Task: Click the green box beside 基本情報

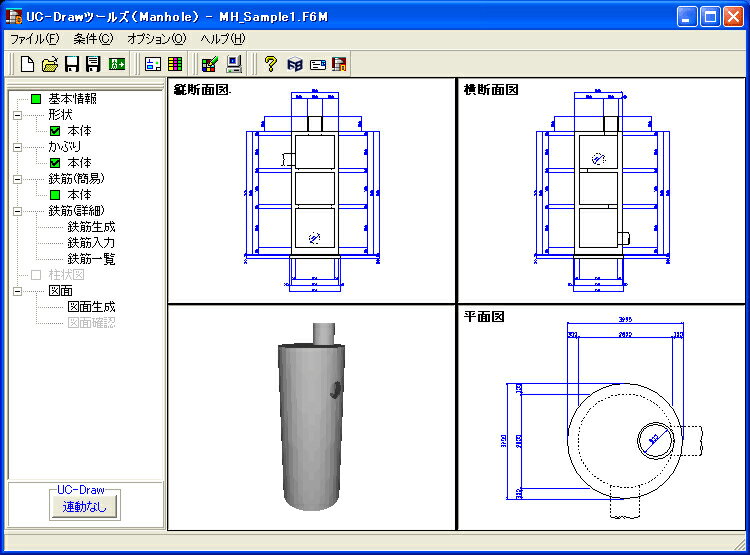Action: click(x=36, y=99)
